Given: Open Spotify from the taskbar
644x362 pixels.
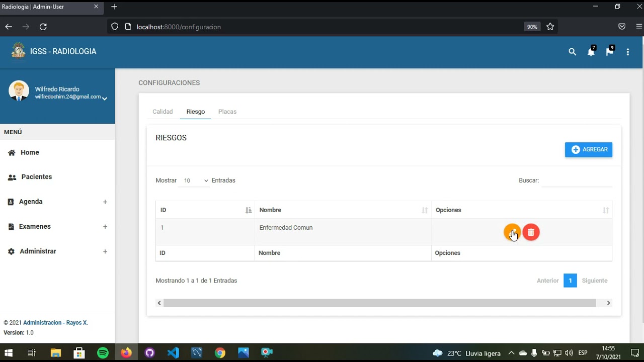Looking at the screenshot, I should pos(103,353).
